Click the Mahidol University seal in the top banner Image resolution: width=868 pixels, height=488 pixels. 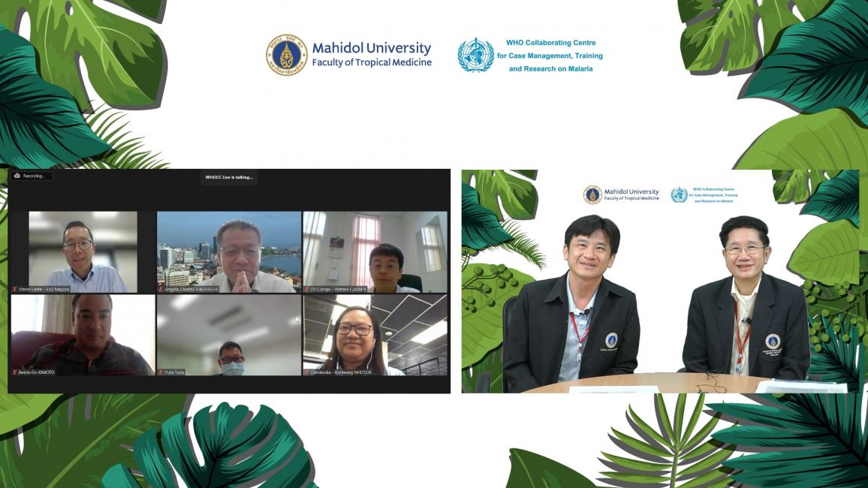(x=286, y=55)
